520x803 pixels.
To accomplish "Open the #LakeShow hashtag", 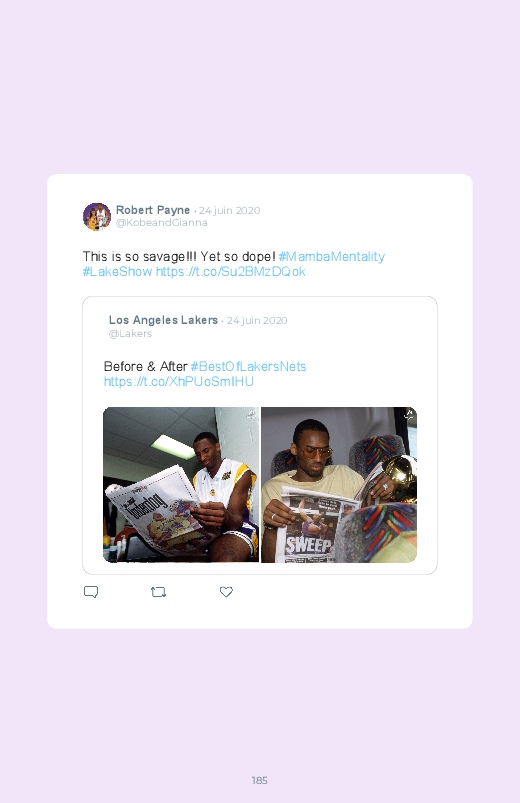I will tap(117, 271).
